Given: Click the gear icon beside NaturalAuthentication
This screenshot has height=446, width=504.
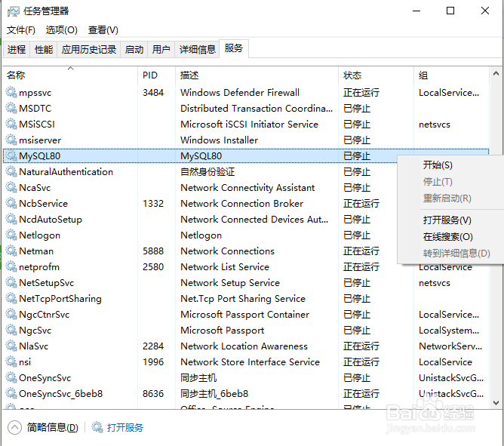Looking at the screenshot, I should coord(11,171).
